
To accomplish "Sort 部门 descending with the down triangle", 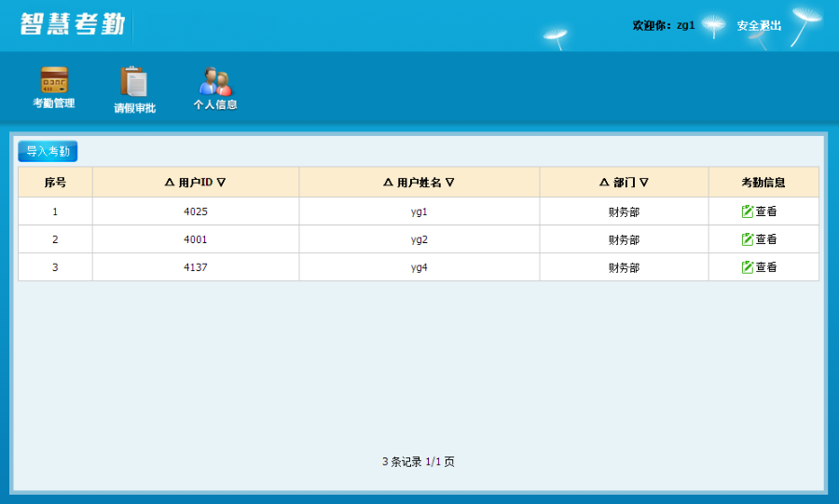I will (643, 183).
